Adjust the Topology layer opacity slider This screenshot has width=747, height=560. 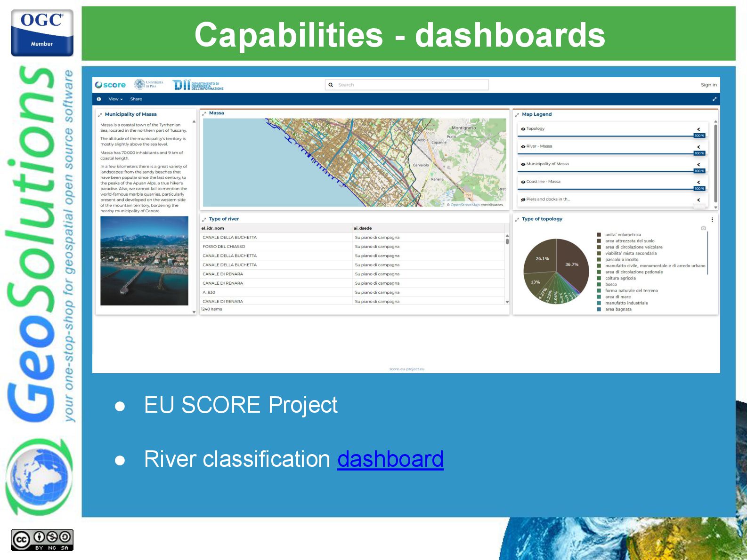point(612,136)
